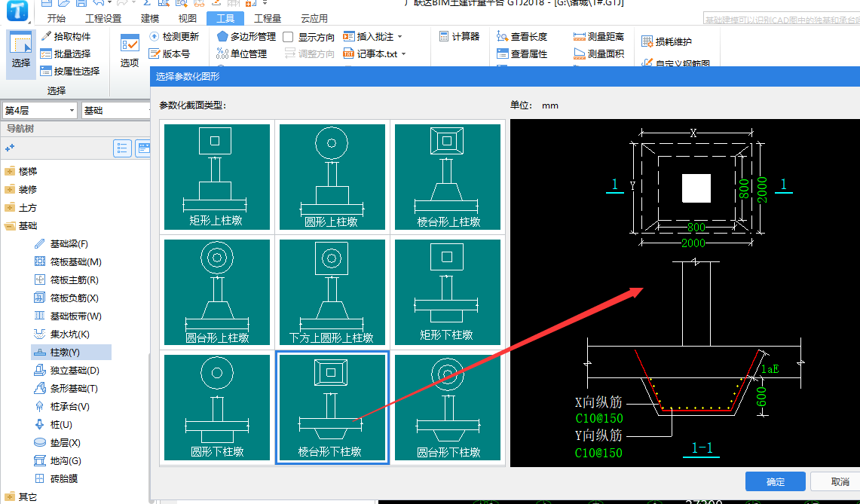Image resolution: width=860 pixels, height=504 pixels.
Task: Open the 开始 ribbon tab
Action: click(x=56, y=18)
